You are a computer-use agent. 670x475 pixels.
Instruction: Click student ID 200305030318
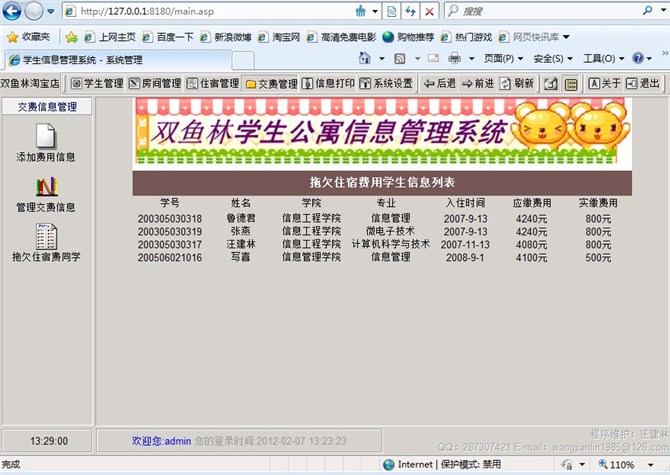(170, 219)
